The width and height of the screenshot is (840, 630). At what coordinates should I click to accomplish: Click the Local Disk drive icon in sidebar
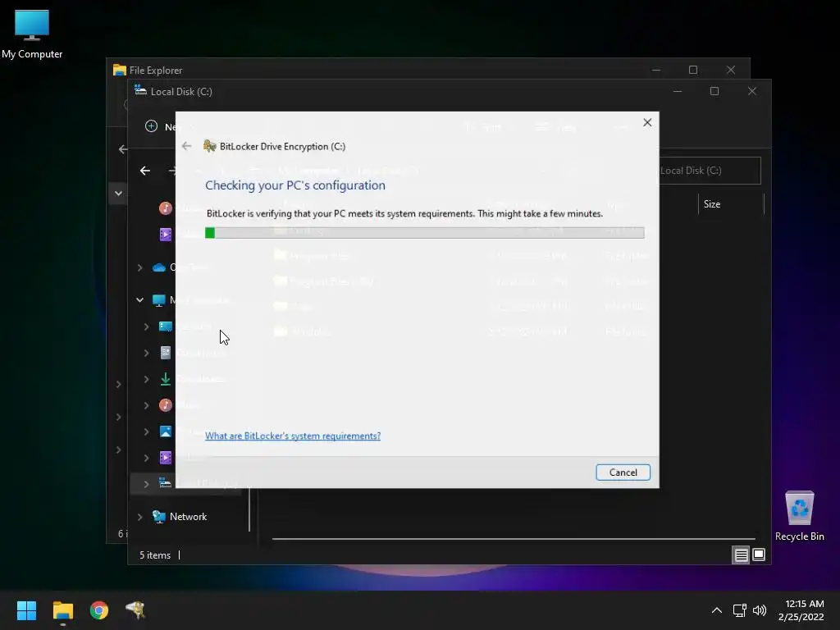165,482
